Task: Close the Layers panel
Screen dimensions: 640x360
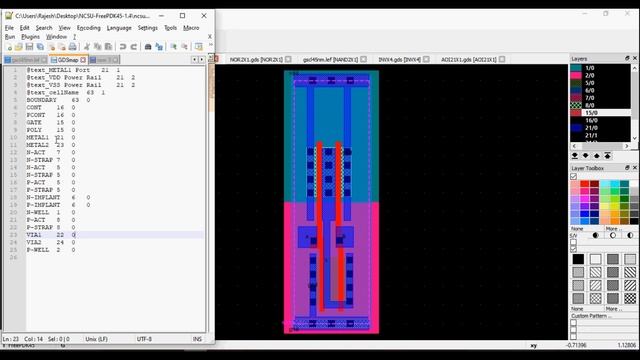Action: 635,58
